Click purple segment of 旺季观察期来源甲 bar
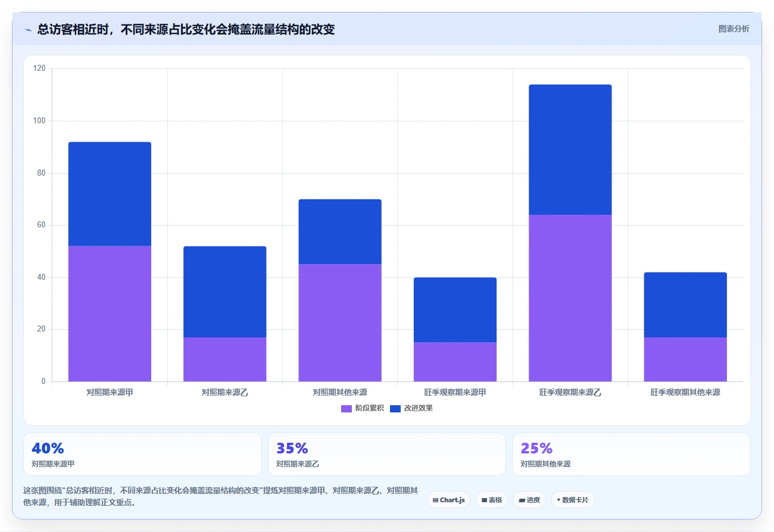This screenshot has width=774, height=532. tap(455, 362)
